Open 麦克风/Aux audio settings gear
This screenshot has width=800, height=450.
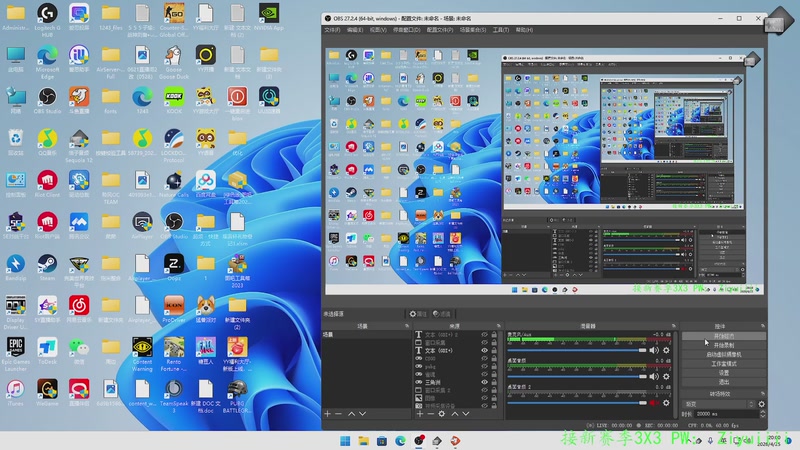(x=667, y=350)
